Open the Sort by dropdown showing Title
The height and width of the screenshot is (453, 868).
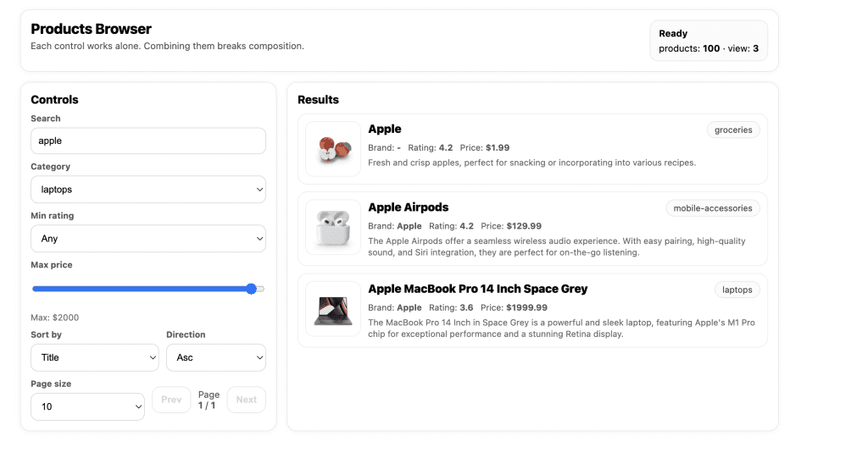[95, 357]
